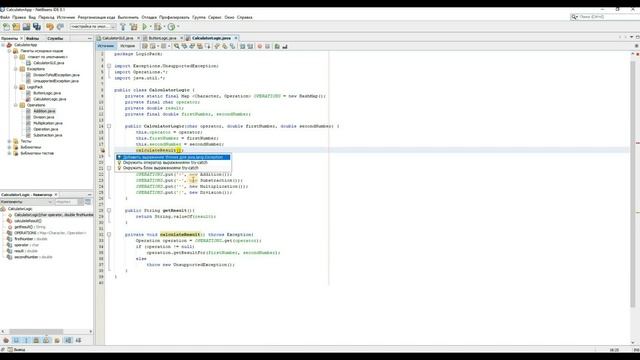The height and width of the screenshot is (360, 640).
Task: Click the Debug Project toolbar icon
Action: click(x=158, y=27)
